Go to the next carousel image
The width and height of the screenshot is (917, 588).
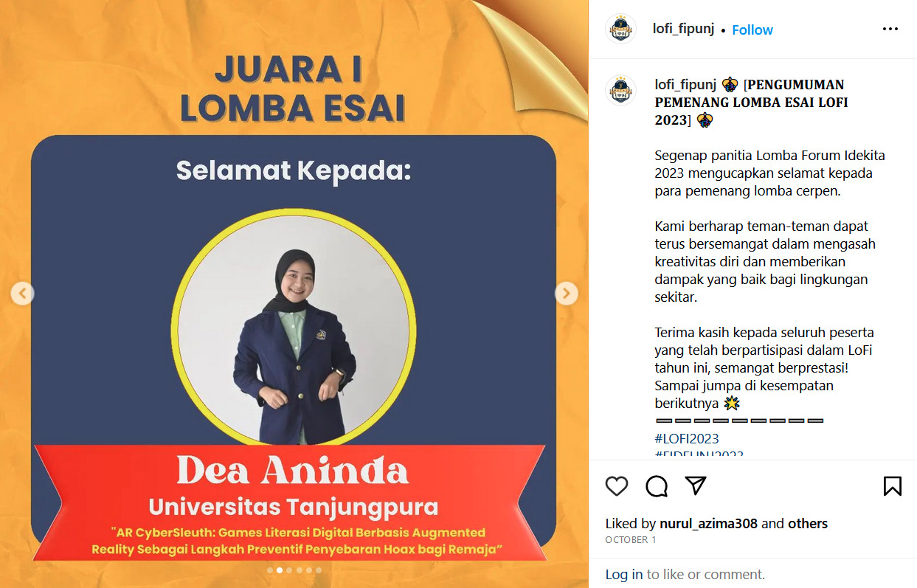(566, 294)
